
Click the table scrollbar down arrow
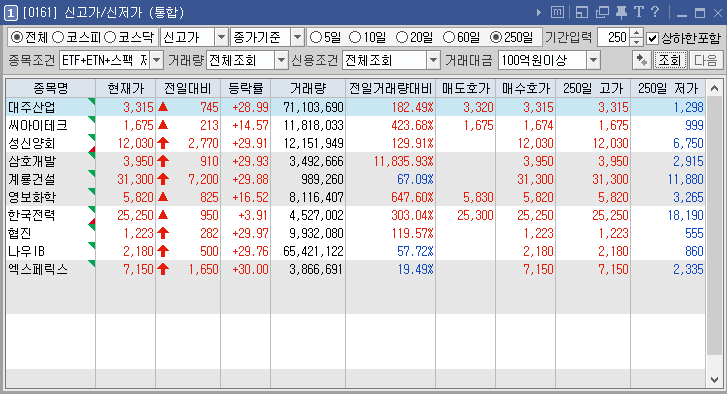coord(714,380)
